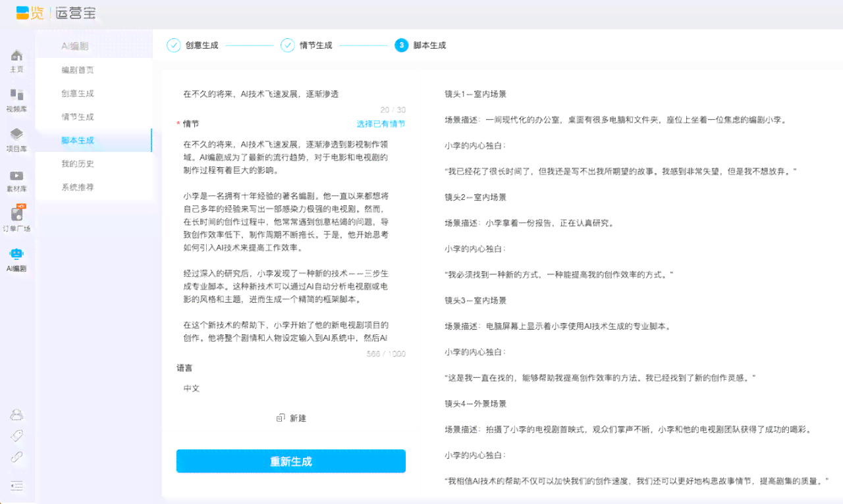Open the 视频库 video library icon

point(16,95)
